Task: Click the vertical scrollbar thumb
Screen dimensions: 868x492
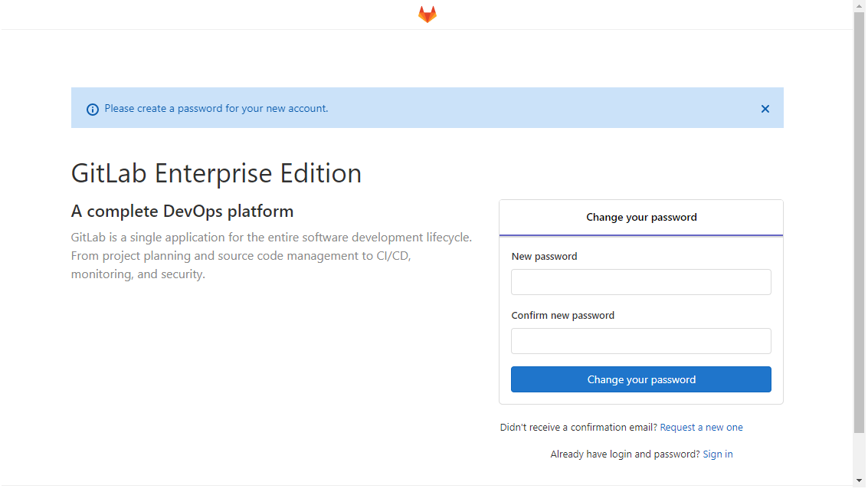Action: click(859, 222)
